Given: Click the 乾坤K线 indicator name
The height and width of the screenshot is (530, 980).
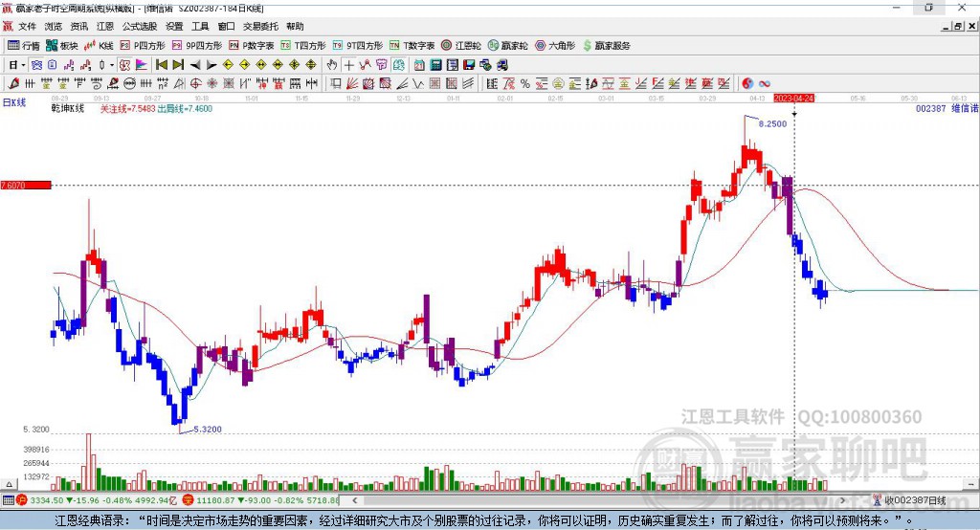Looking at the screenshot, I should point(68,109).
